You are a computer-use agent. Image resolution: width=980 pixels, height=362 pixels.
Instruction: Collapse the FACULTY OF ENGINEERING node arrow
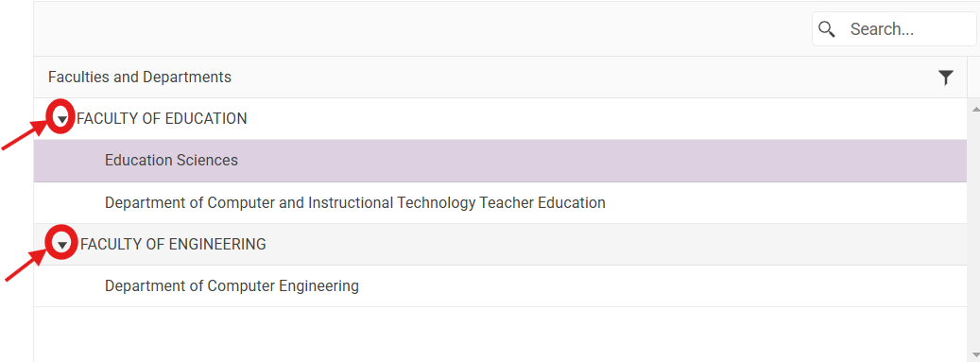pyautogui.click(x=61, y=246)
